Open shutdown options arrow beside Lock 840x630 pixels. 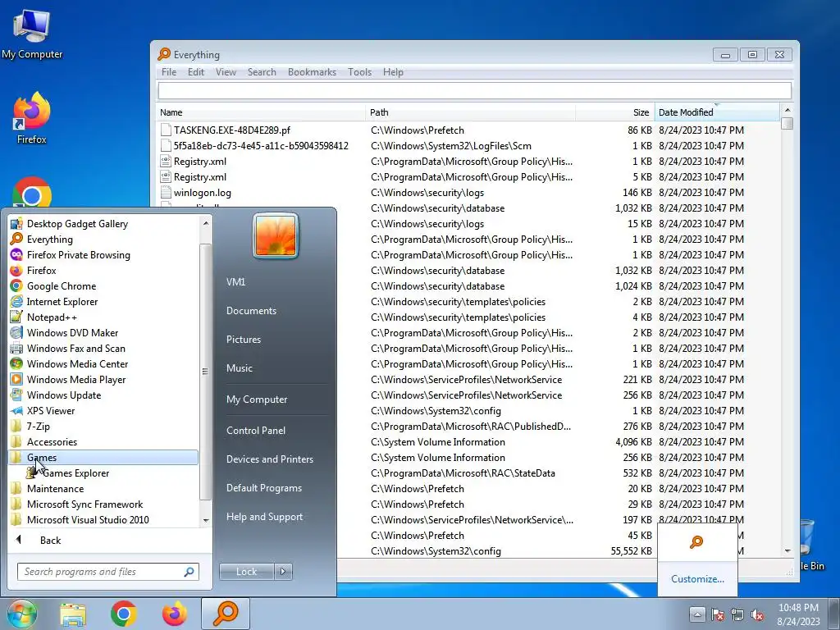coord(283,572)
